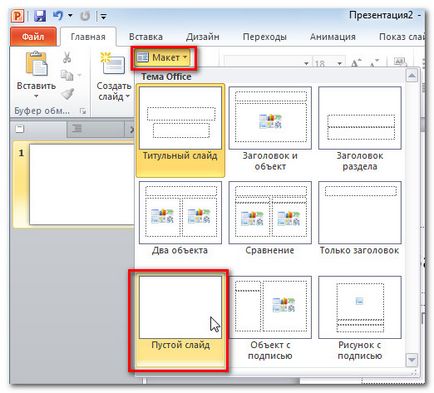Image resolution: width=434 pixels, height=393 pixels.
Task: Select the Format Painter brush icon
Action: 68,94
